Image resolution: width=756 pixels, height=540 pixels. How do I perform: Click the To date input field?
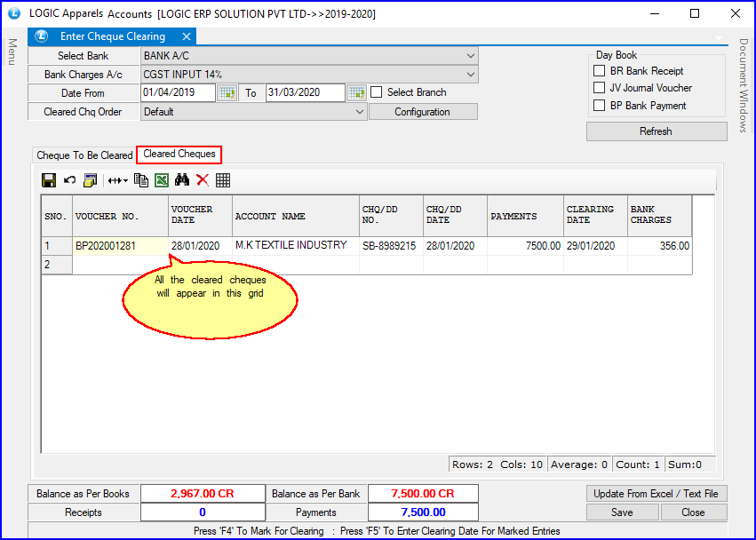click(306, 92)
